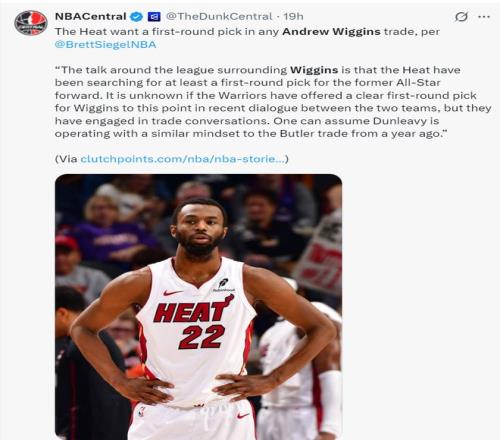Click the NBACentral display name
The image size is (500, 440).
[x=90, y=16]
